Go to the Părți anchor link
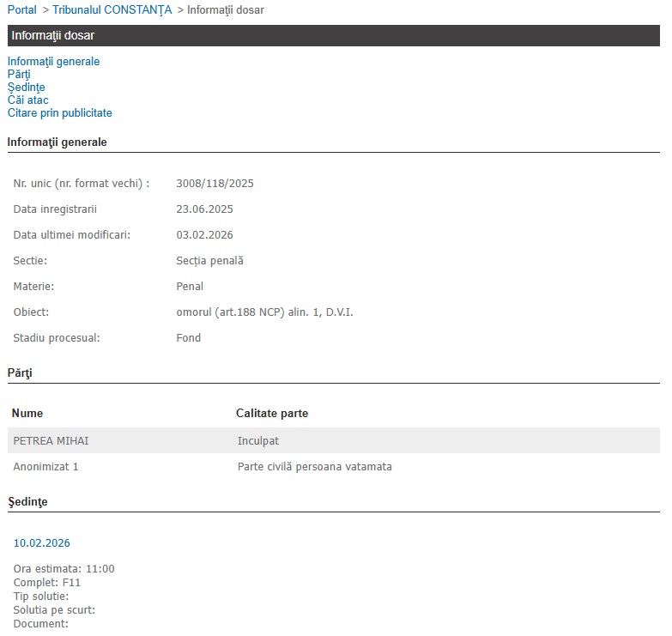This screenshot has width=672, height=636. coord(19,75)
